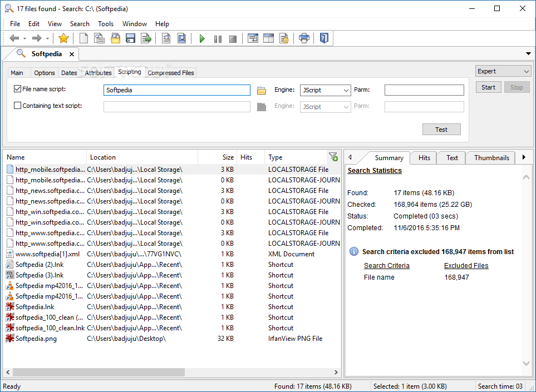
Task: Click the info icon beside excluded items message
Action: tap(354, 252)
